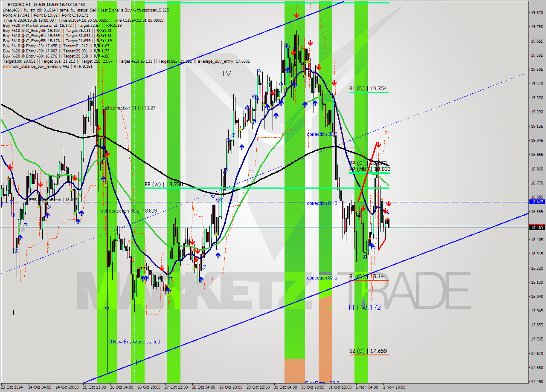
Task: Click the black 18.483 current price tag
Action: coord(536,228)
